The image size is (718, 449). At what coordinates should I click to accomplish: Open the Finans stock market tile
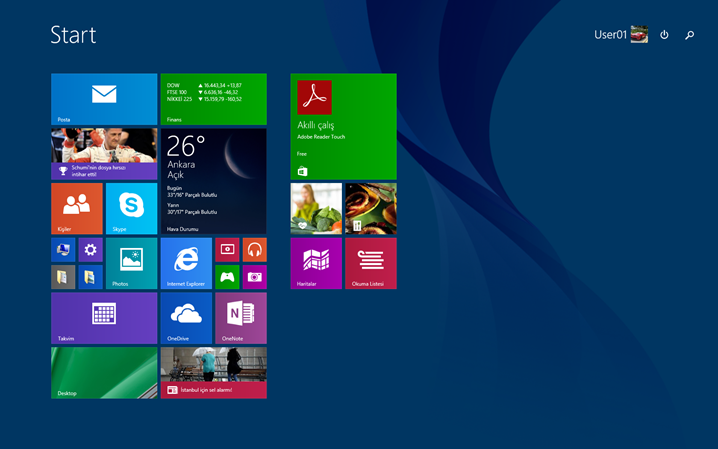click(x=213, y=99)
